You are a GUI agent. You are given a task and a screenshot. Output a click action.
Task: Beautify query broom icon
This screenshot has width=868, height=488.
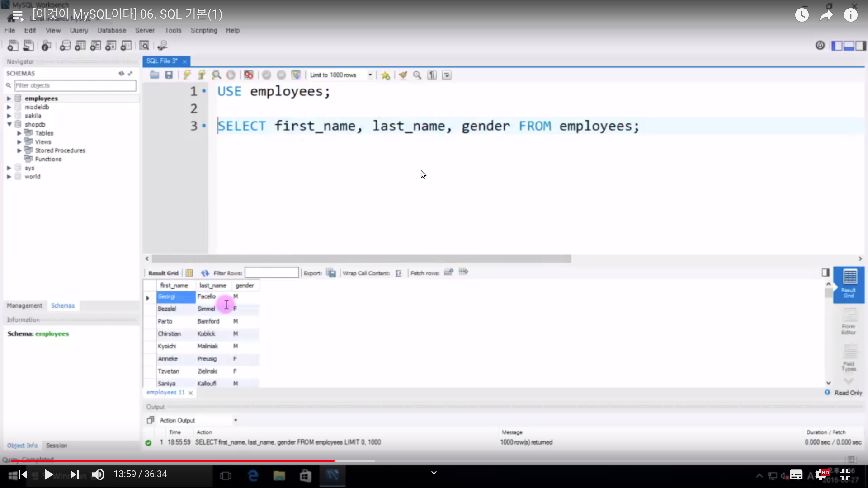coord(403,75)
